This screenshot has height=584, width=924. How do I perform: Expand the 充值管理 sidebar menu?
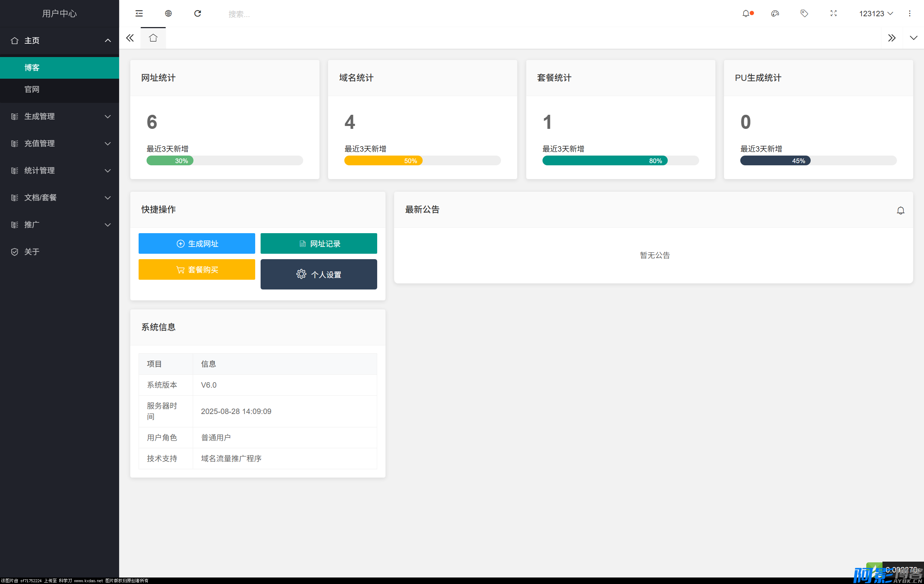pos(60,144)
